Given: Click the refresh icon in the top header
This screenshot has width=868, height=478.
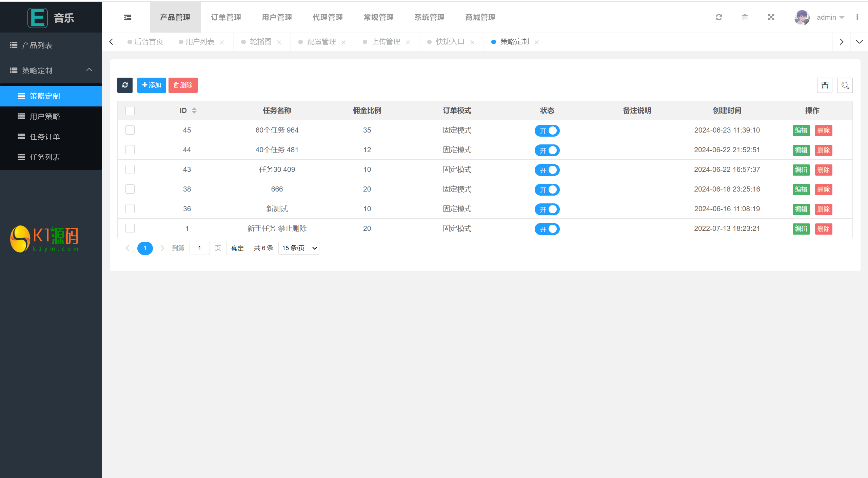Looking at the screenshot, I should pyautogui.click(x=718, y=17).
